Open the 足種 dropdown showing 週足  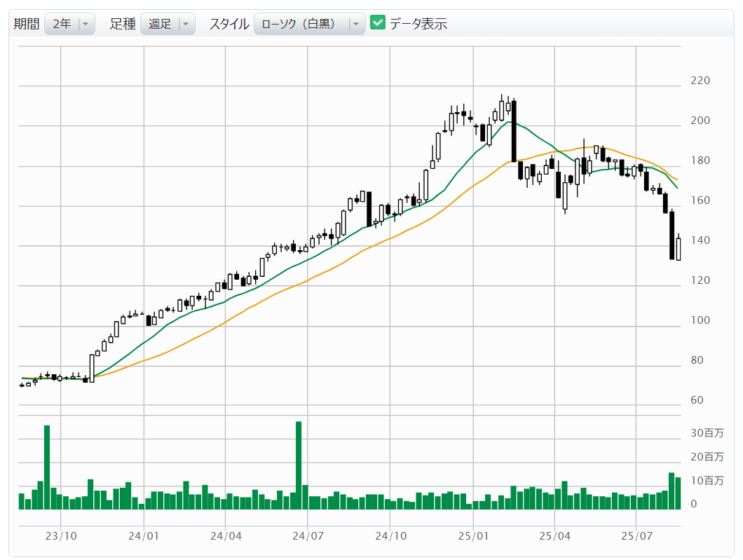coord(160,24)
